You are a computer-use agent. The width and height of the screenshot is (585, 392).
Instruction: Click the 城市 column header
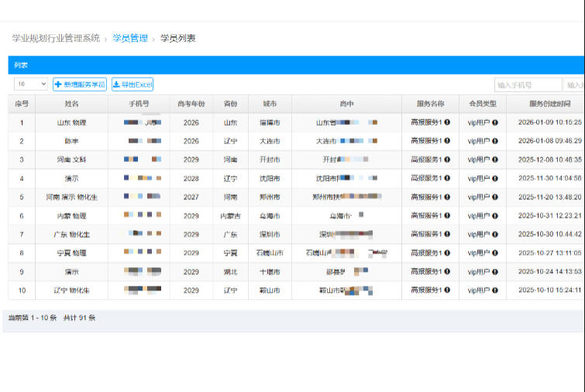point(270,104)
